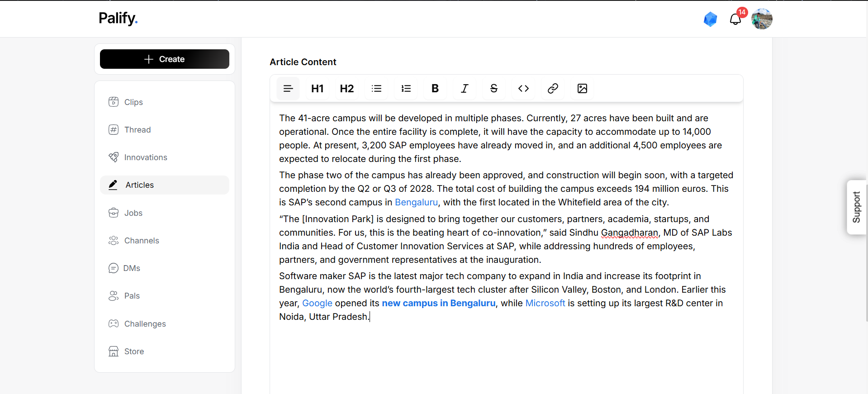Insert a code block
Screen dimensions: 868x394
click(523, 89)
